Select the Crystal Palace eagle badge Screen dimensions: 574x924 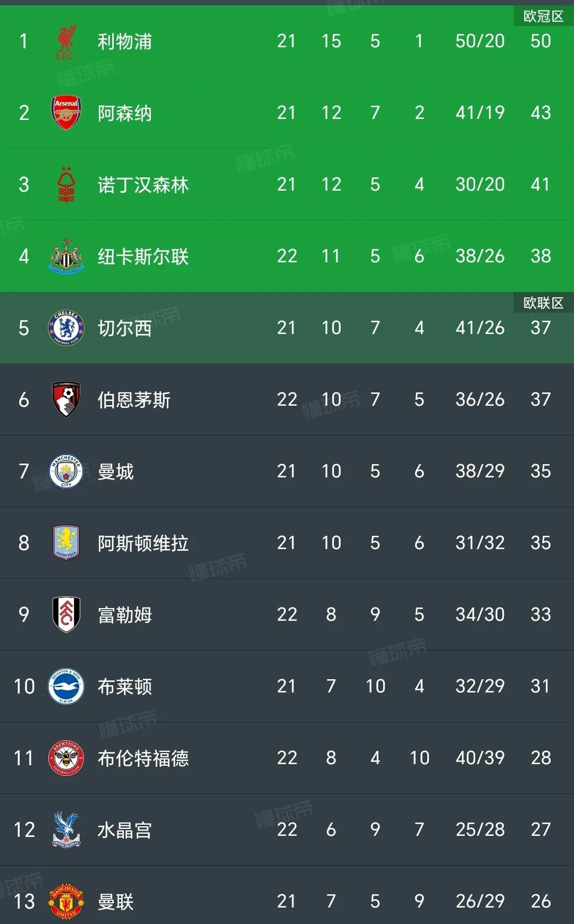click(x=66, y=829)
